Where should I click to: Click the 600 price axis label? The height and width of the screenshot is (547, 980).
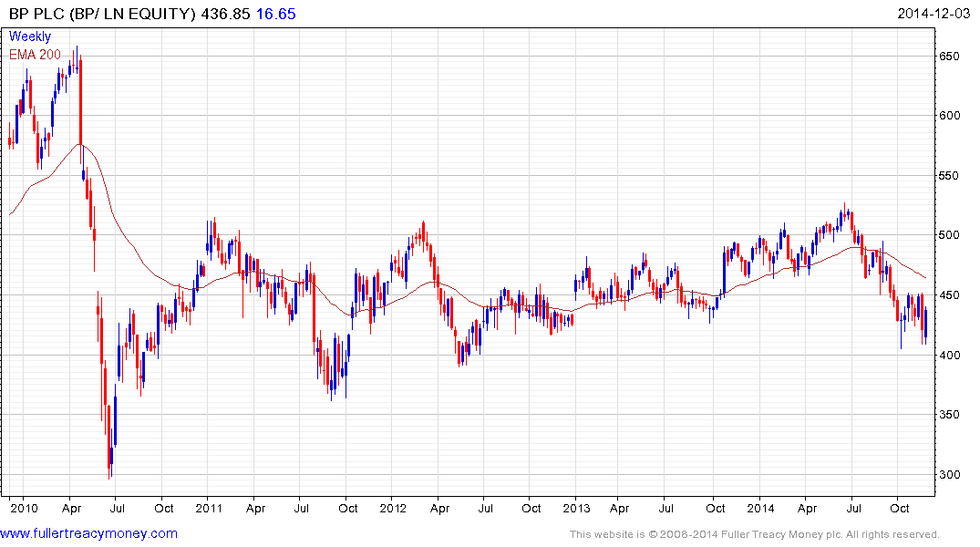949,116
